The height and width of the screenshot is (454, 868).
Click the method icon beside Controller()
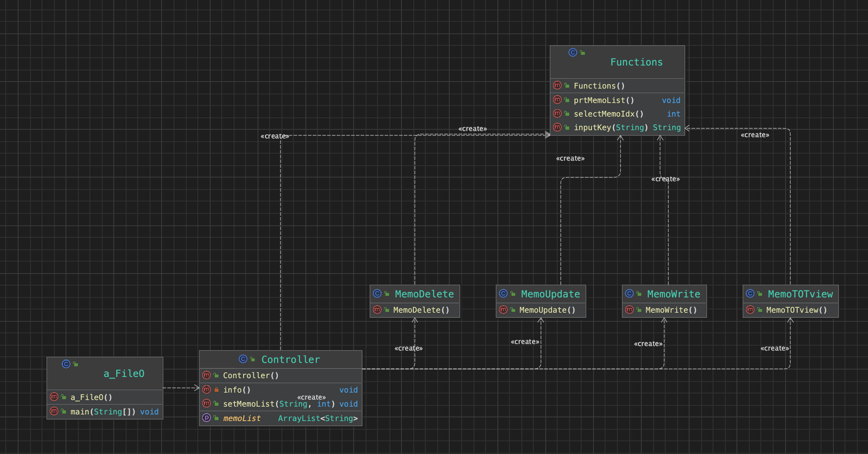[x=206, y=375]
